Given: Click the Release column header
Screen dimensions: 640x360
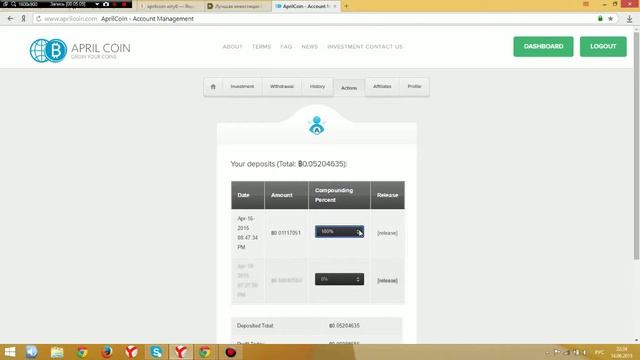Looking at the screenshot, I should coord(387,195).
